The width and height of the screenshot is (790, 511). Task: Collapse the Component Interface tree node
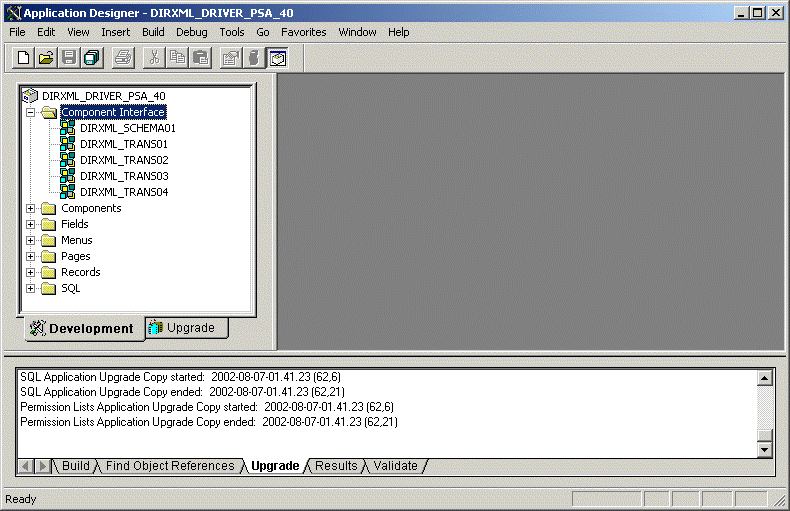31,112
